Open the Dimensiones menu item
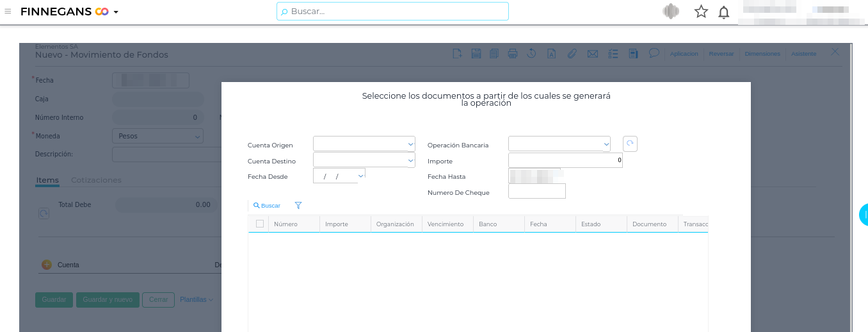Screen dimensions: 868x332 pos(762,54)
